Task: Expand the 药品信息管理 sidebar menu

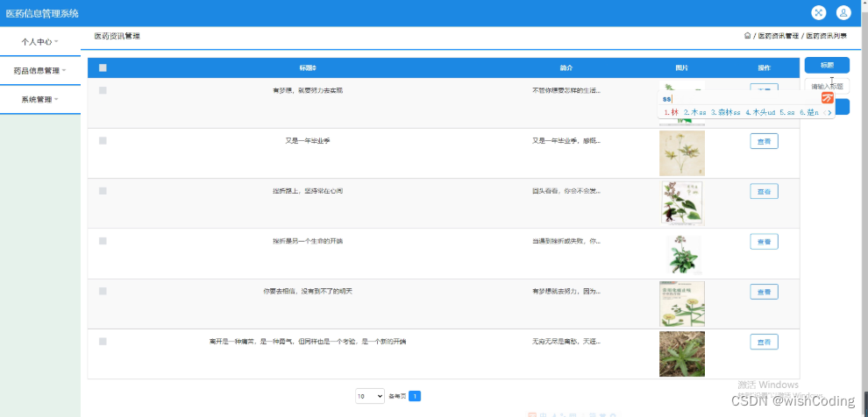Action: click(x=39, y=71)
